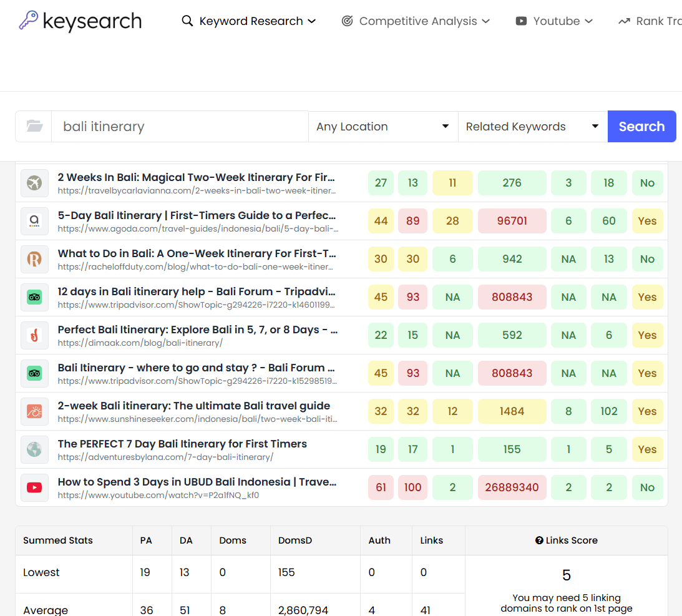This screenshot has height=616, width=682.
Task: Click the 26889340 value in YouTube row
Action: point(512,487)
